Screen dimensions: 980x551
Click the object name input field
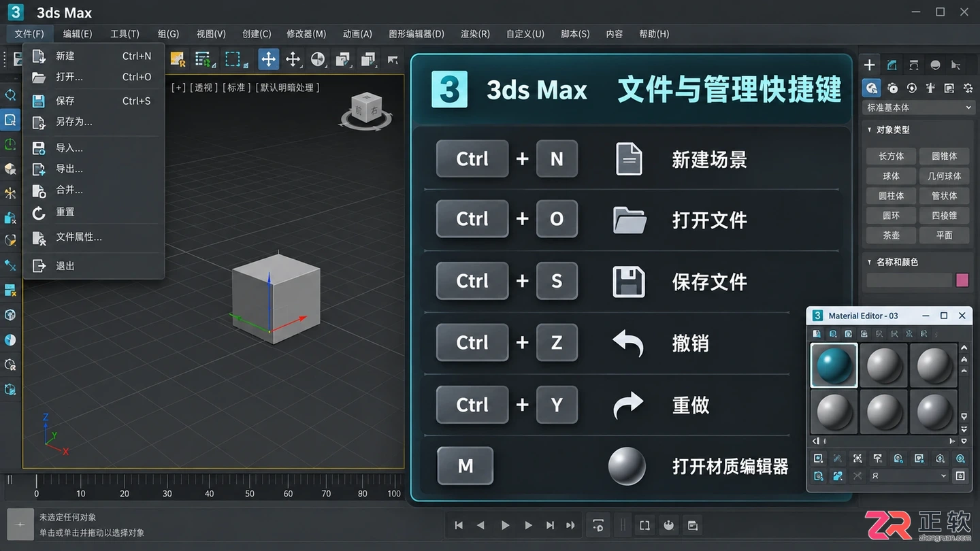point(909,280)
